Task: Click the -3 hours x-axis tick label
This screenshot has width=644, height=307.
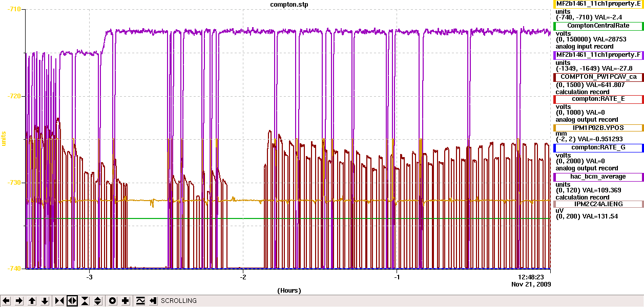Action: [x=90, y=277]
